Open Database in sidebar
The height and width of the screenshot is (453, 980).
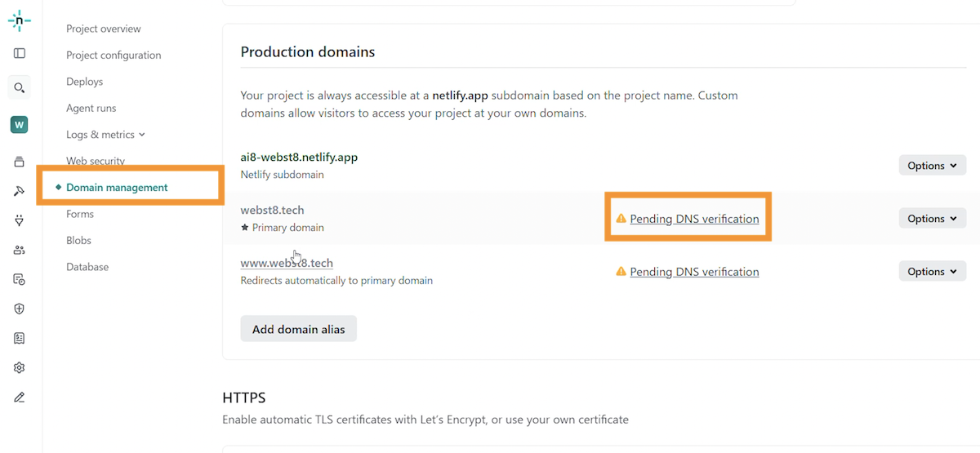pyautogui.click(x=87, y=267)
